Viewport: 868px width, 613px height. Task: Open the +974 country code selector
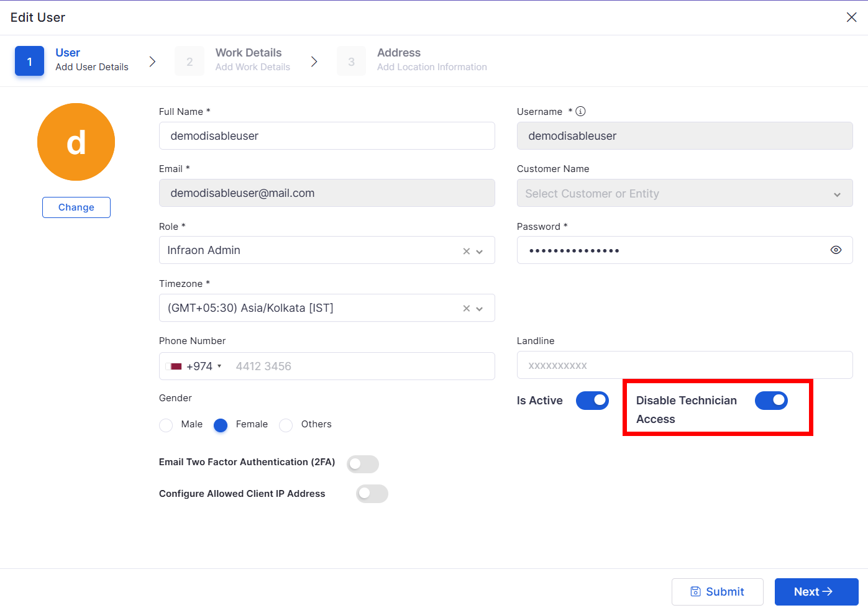coord(194,366)
